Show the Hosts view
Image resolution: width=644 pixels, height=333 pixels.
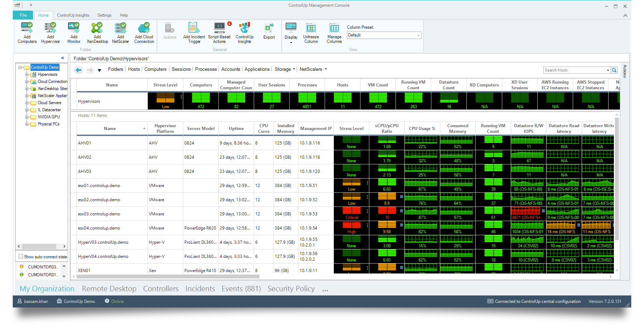click(x=134, y=69)
